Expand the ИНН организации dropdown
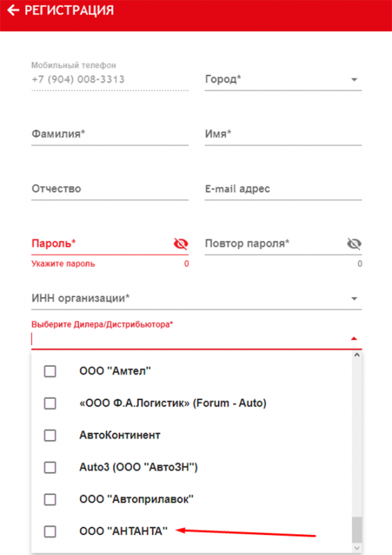This screenshot has width=392, height=555. pyautogui.click(x=354, y=299)
